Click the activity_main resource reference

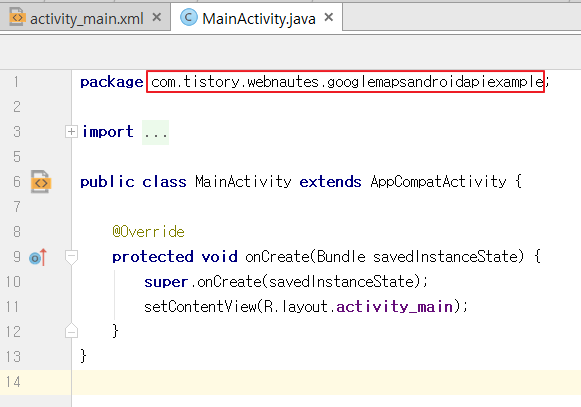tap(395, 307)
